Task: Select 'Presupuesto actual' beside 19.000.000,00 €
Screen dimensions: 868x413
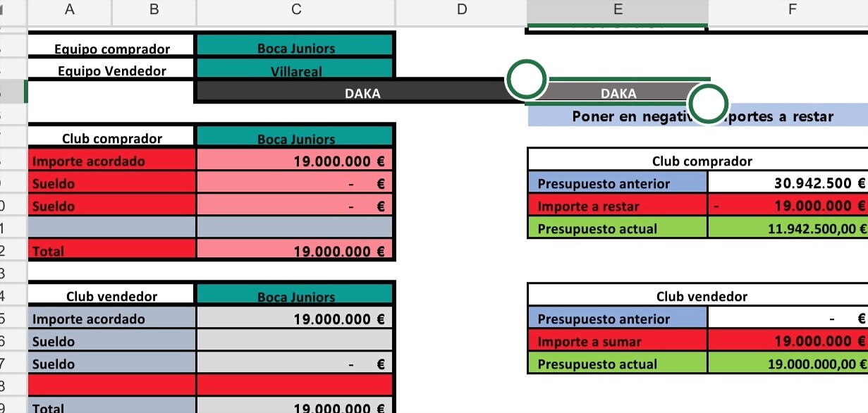Action: pos(618,363)
